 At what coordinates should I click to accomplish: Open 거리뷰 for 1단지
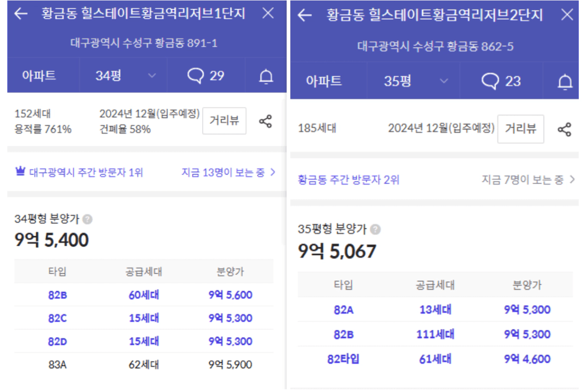point(224,121)
